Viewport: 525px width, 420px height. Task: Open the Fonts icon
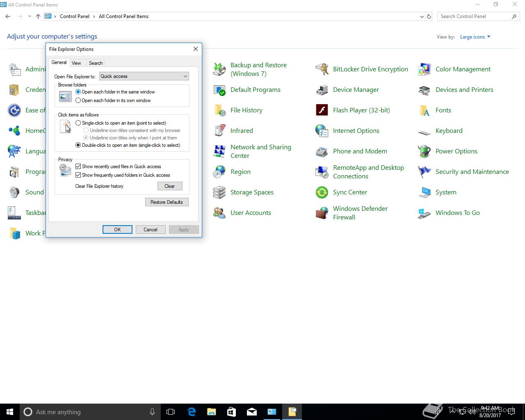click(x=425, y=110)
